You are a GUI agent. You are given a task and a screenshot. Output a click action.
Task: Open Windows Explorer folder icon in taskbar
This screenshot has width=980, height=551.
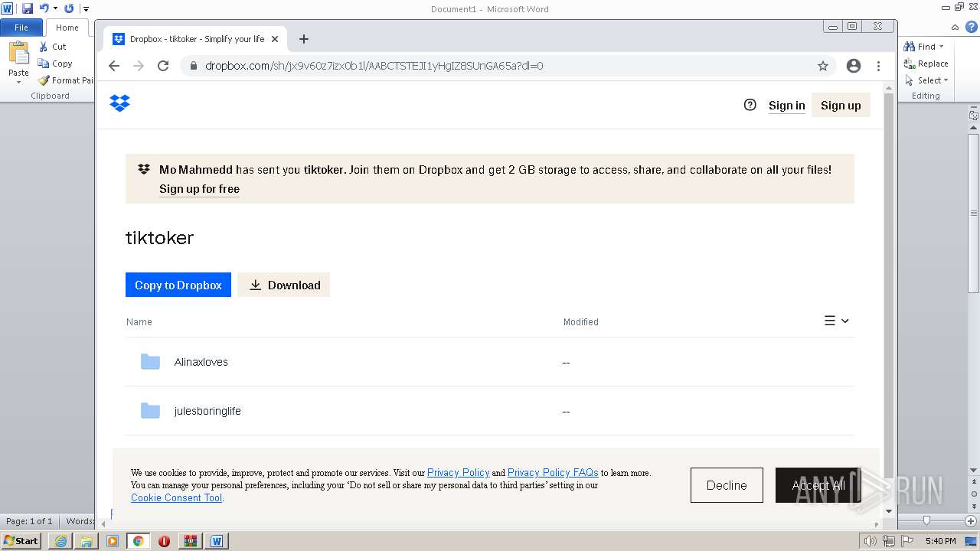pos(87,541)
